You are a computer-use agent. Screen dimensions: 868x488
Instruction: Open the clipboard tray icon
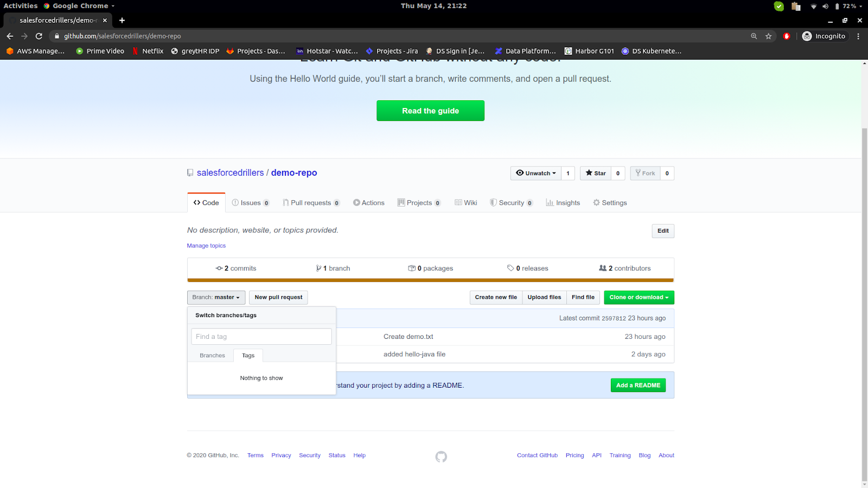point(796,6)
